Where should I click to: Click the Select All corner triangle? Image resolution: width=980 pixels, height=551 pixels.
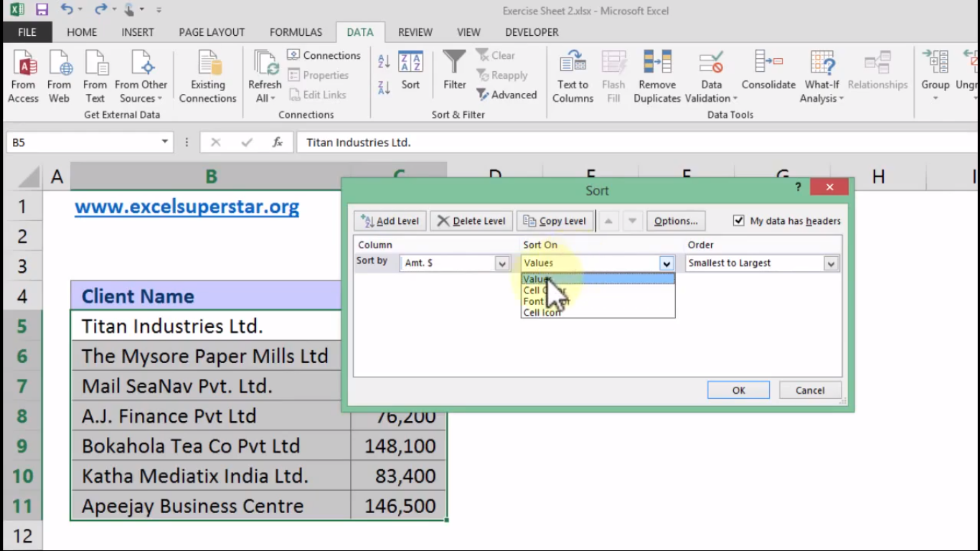[x=29, y=177]
